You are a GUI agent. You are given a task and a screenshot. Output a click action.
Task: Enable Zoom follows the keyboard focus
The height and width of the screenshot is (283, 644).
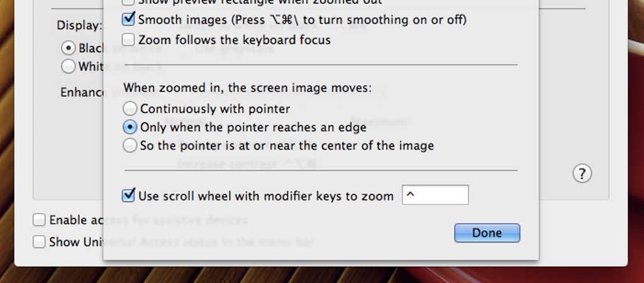pyautogui.click(x=128, y=40)
